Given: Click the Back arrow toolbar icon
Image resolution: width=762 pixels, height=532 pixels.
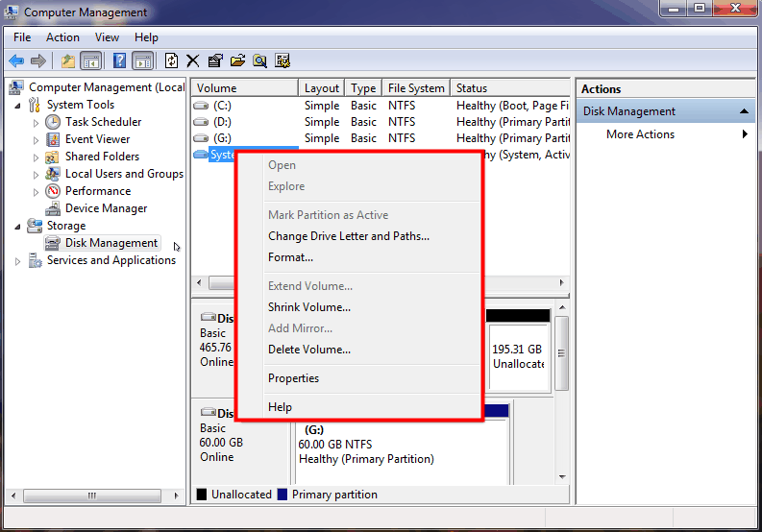Looking at the screenshot, I should [16, 60].
